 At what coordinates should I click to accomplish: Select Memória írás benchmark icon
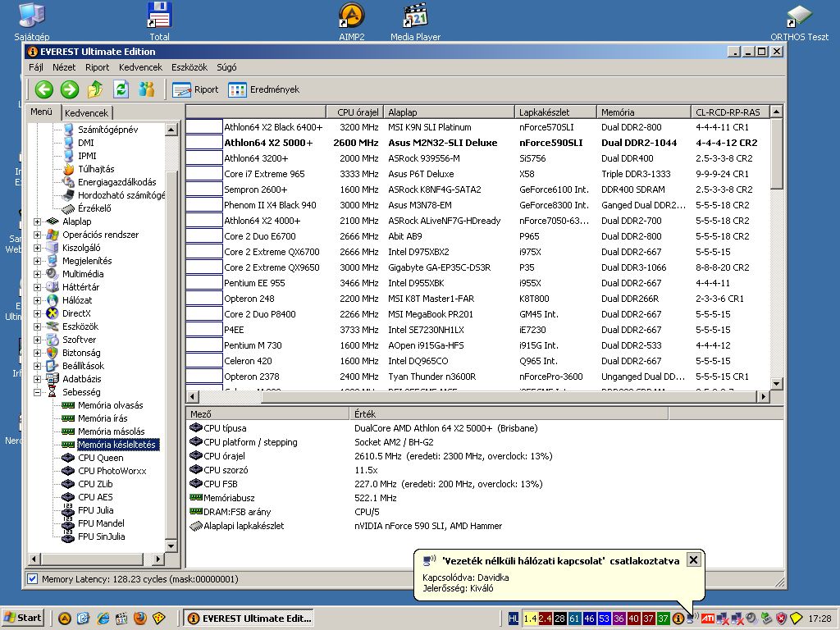coord(68,418)
